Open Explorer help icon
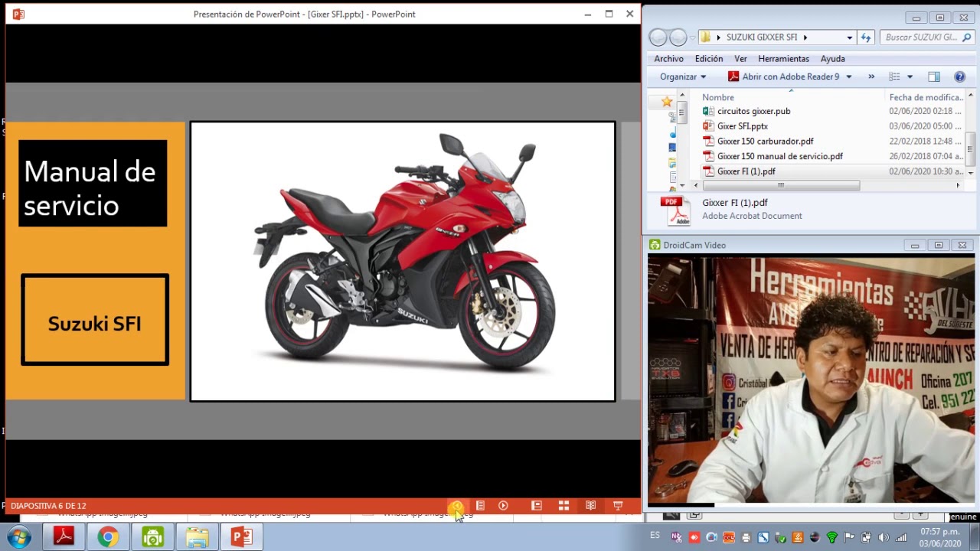This screenshot has width=980, height=551. click(959, 77)
